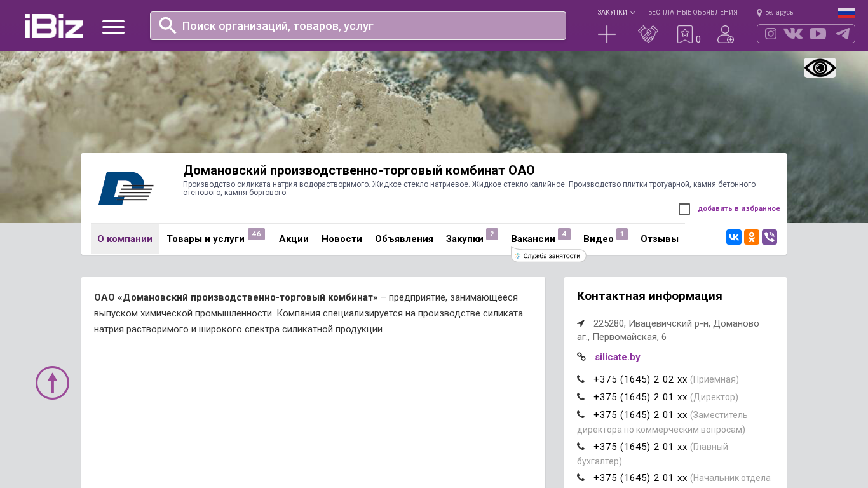Switch language via Russian flag
Screen dimensions: 868x488
(846, 13)
